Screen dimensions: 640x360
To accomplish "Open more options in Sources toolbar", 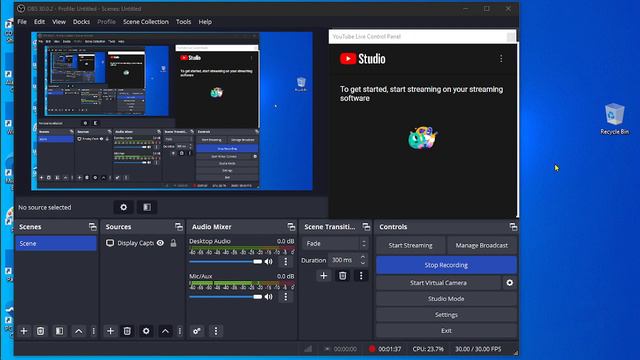I will pyautogui.click(x=180, y=331).
